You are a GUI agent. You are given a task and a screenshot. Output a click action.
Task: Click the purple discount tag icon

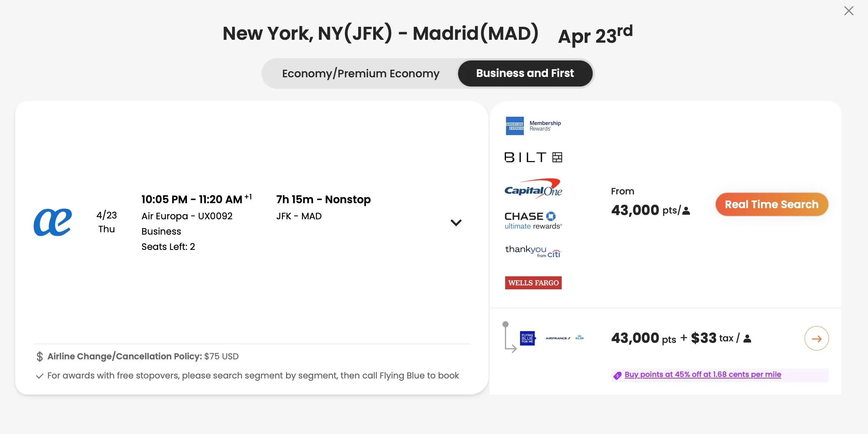617,375
